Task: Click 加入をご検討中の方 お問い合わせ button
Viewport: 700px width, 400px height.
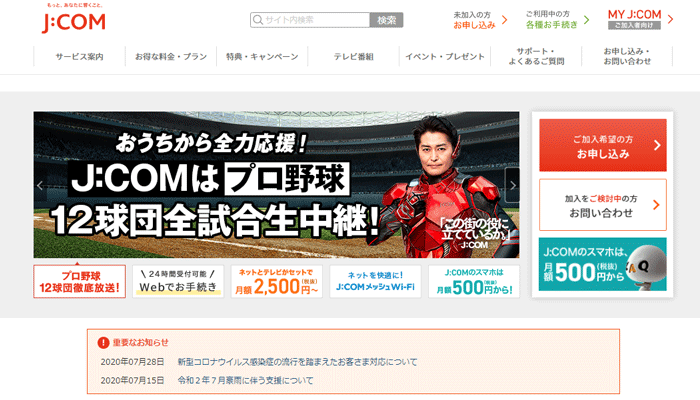Action: [603, 205]
